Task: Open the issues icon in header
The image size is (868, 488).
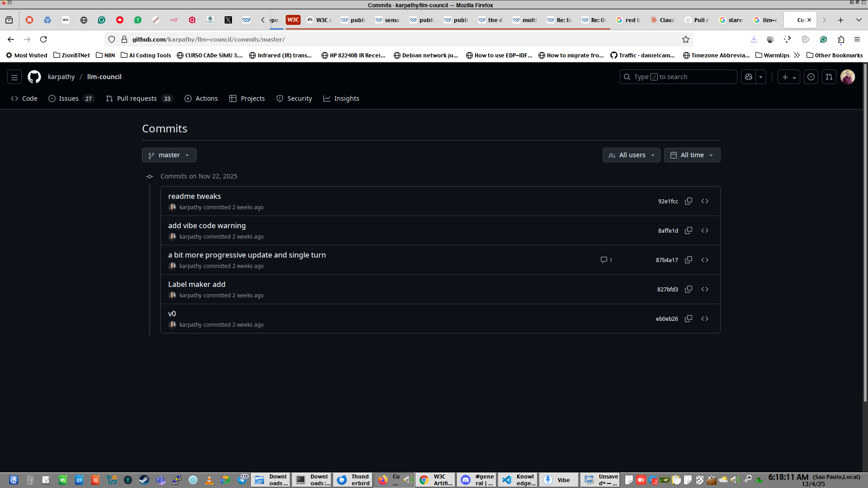Action: (x=811, y=77)
